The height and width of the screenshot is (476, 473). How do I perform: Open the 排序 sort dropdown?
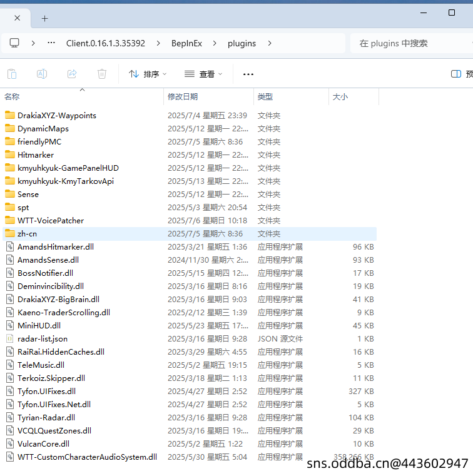148,74
